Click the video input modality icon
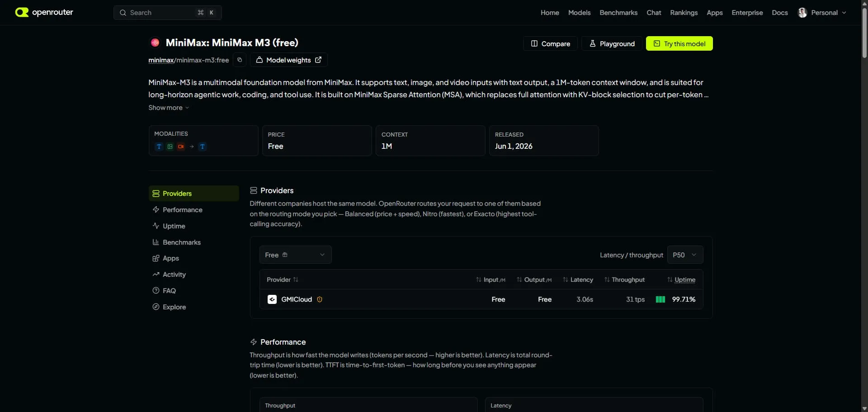868x412 pixels. click(x=181, y=147)
